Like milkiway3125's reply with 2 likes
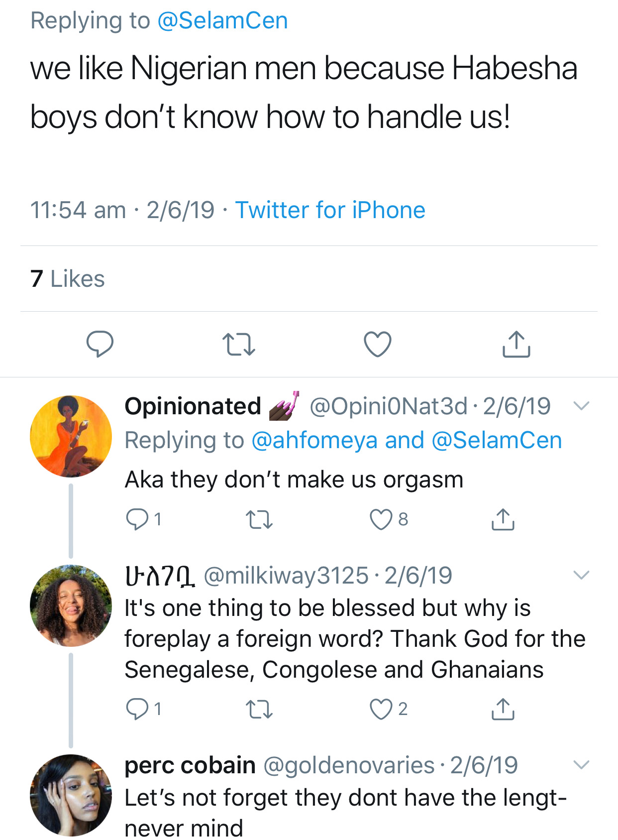This screenshot has height=840, width=618. pos(381,709)
